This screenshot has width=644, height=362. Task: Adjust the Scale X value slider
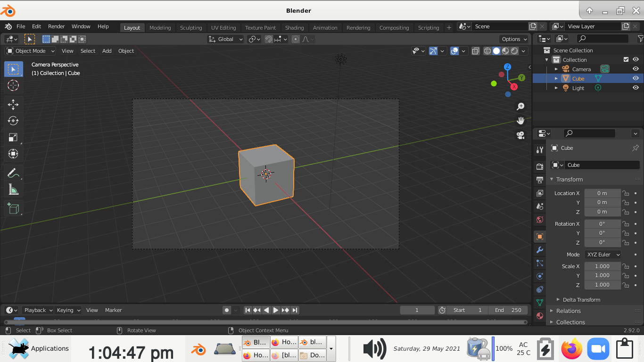(x=602, y=266)
